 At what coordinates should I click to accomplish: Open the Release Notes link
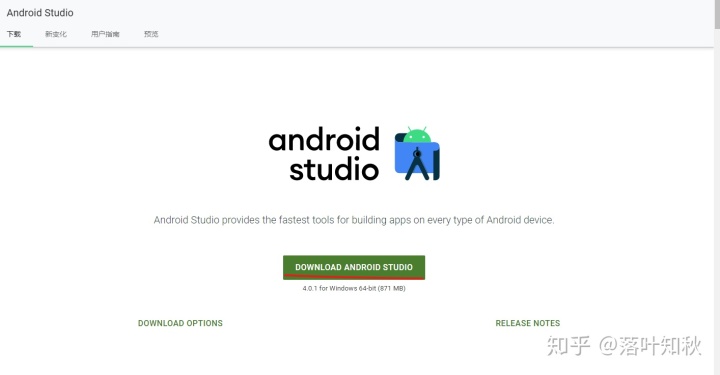tap(528, 323)
